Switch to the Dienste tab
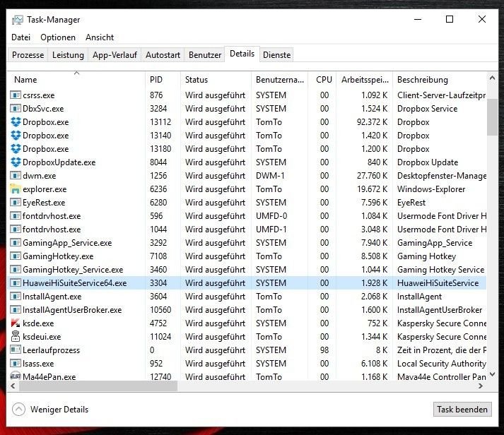The width and height of the screenshot is (504, 435). (277, 55)
